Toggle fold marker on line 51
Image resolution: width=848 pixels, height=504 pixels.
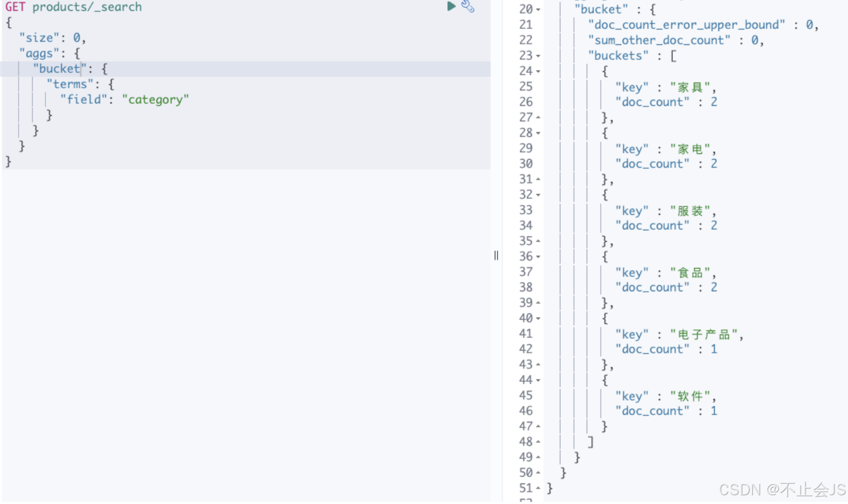[538, 488]
